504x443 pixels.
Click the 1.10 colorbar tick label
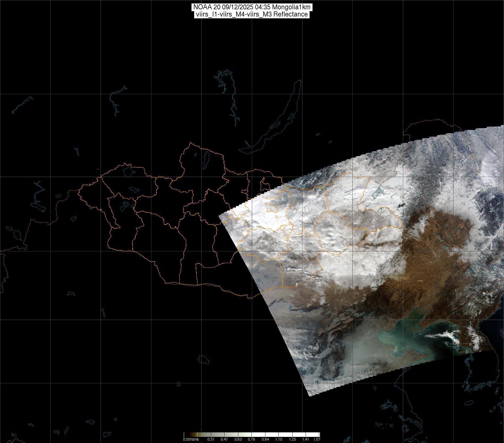[278, 439]
